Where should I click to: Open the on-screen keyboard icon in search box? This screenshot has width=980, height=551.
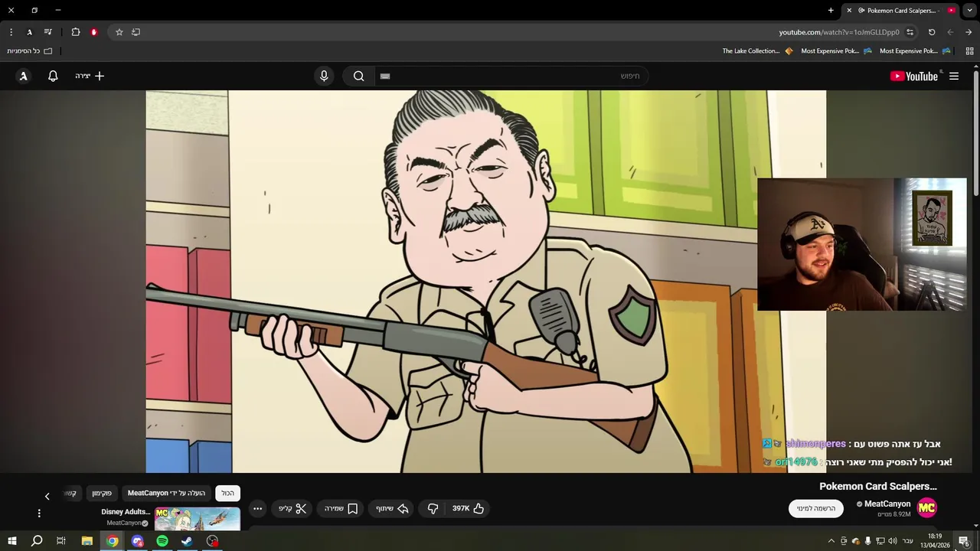(x=385, y=76)
